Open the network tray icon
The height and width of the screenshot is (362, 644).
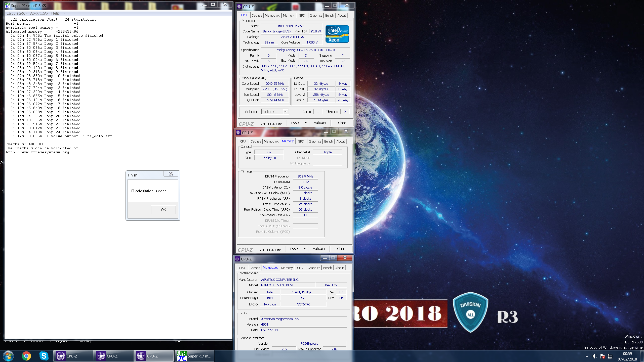click(610, 356)
